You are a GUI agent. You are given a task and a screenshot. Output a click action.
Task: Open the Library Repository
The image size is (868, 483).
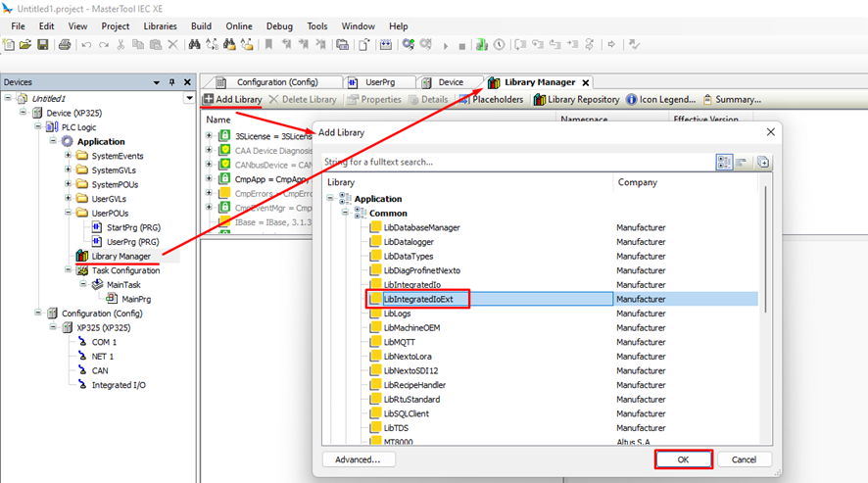click(576, 99)
